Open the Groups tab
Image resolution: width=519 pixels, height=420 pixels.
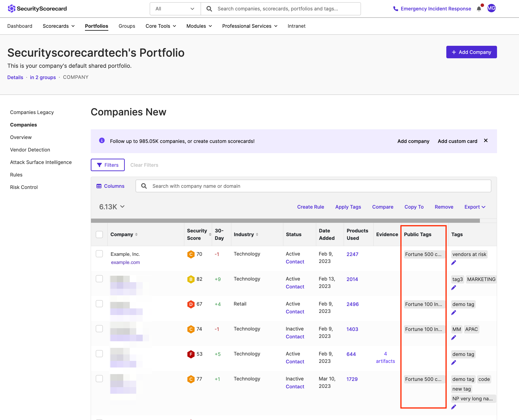[x=127, y=26]
